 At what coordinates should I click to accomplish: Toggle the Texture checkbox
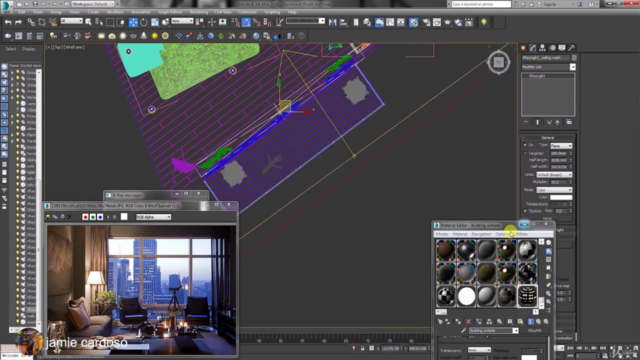point(525,211)
